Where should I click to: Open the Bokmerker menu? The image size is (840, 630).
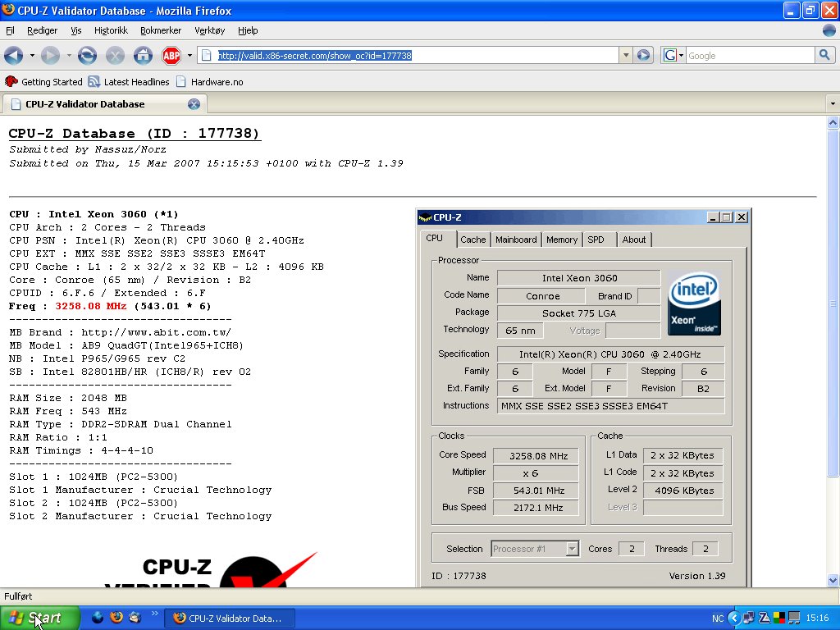[x=161, y=30]
